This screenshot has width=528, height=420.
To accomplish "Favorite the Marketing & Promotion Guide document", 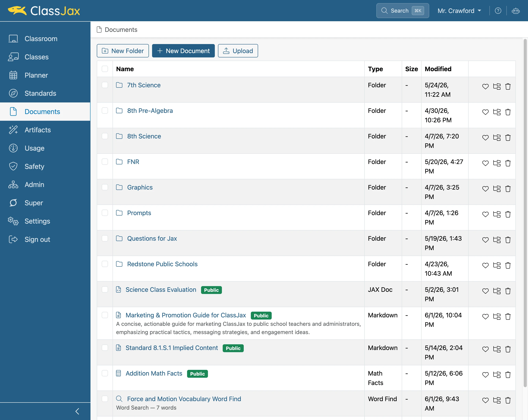I will [x=485, y=316].
